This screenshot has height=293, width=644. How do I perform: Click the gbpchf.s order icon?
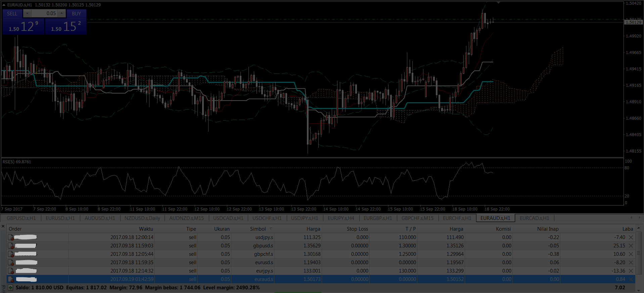(11, 254)
